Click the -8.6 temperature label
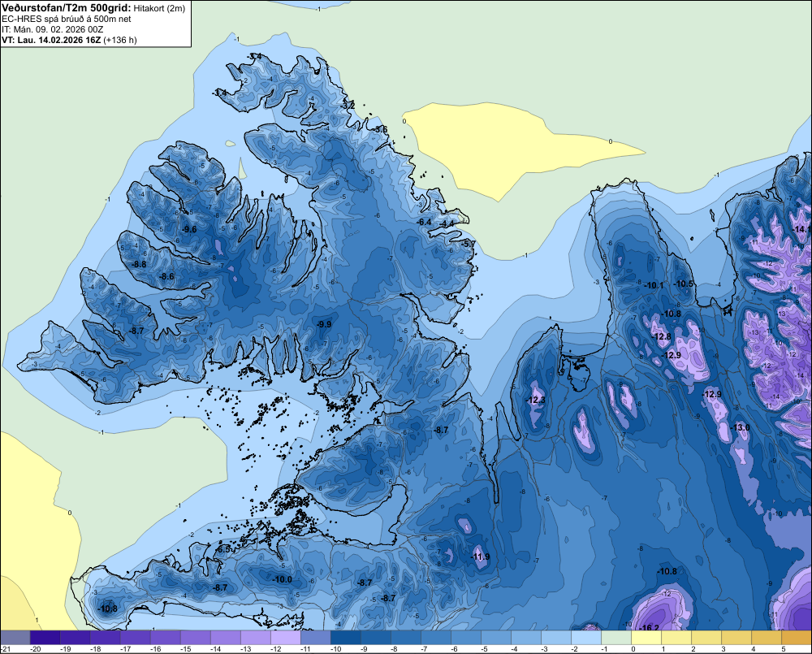The image size is (812, 654). (x=166, y=277)
